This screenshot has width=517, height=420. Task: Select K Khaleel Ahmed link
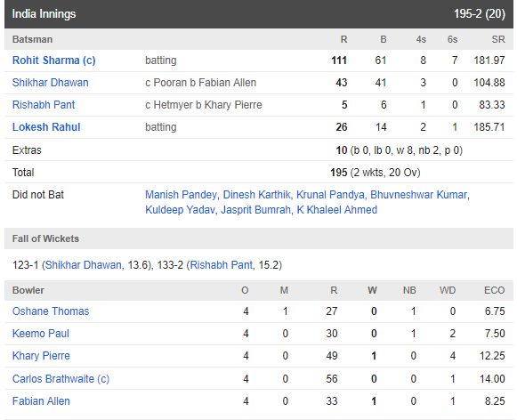click(337, 210)
